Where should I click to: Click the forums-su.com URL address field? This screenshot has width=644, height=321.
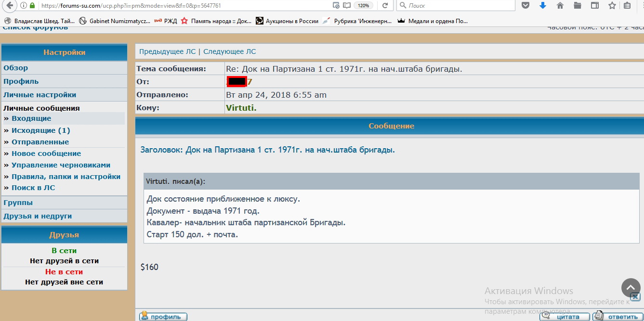185,6
